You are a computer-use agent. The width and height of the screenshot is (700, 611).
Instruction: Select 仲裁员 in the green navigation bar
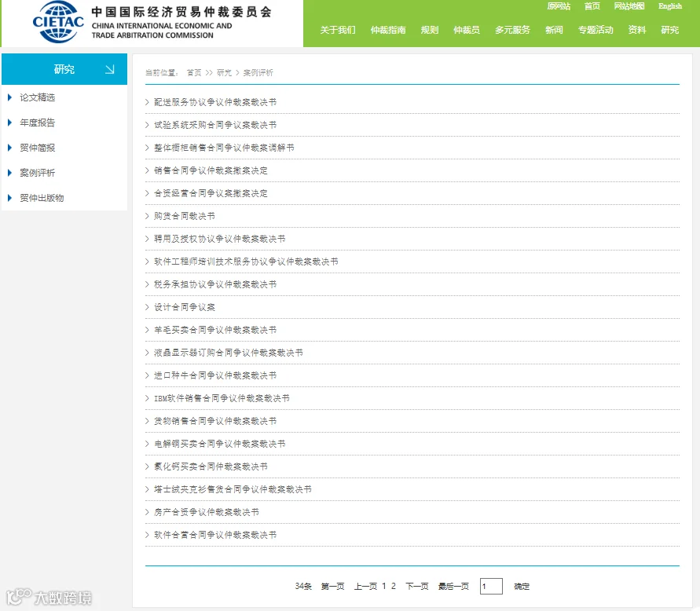pyautogui.click(x=467, y=30)
